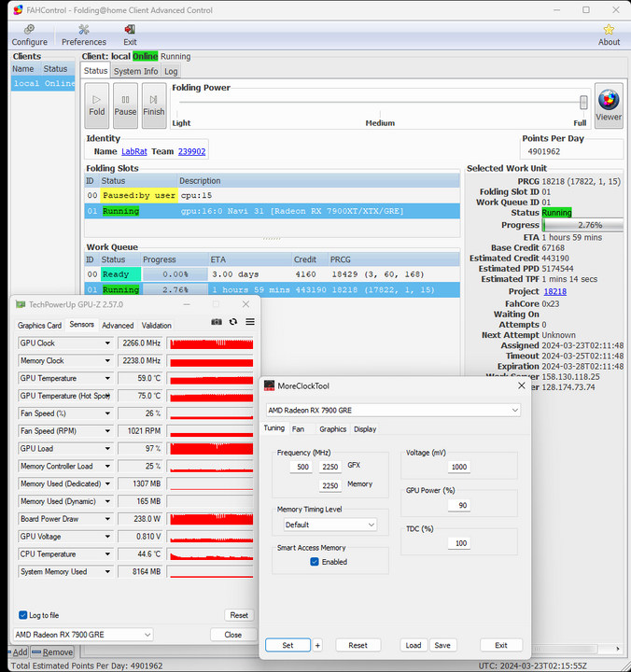Click the GPU Power percent input field
Screen dimensions: 631x672
[457, 505]
